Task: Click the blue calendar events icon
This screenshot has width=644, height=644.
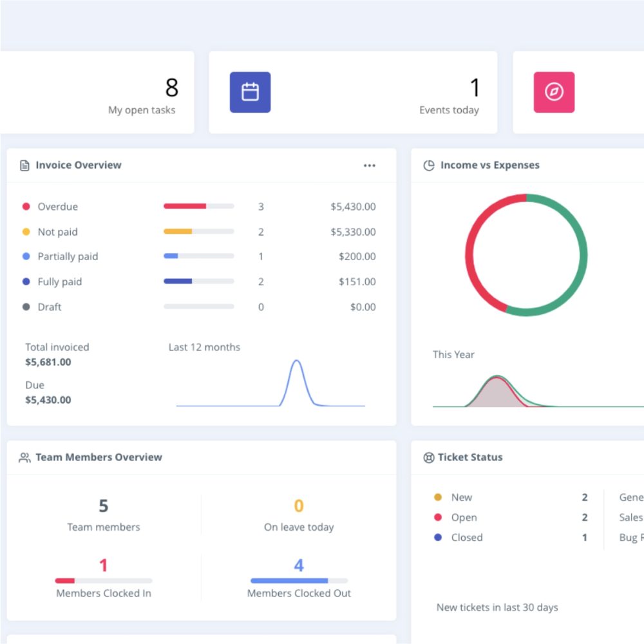Action: 250,92
